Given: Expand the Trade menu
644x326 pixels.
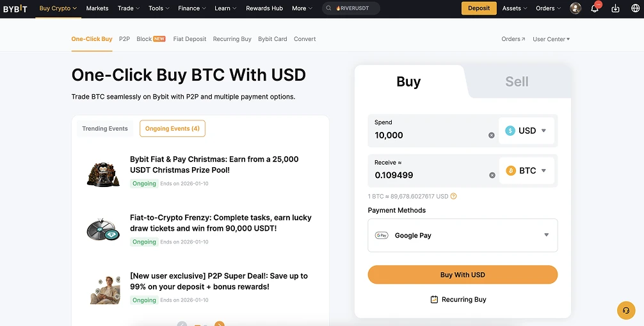Looking at the screenshot, I should [x=129, y=8].
